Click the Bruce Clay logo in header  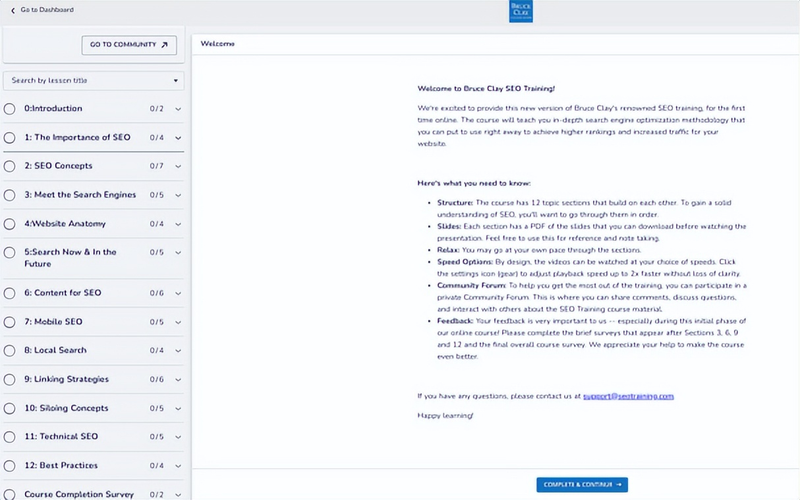click(520, 11)
